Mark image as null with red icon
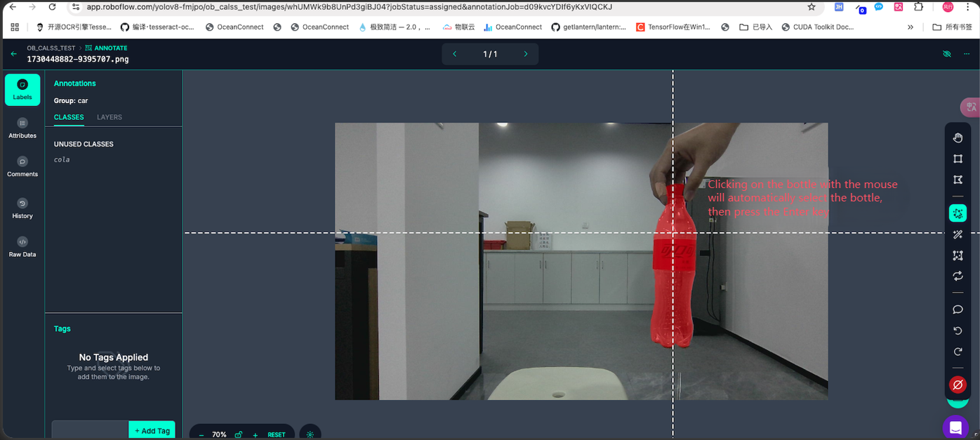Screen dimensions: 980x440 958,385
